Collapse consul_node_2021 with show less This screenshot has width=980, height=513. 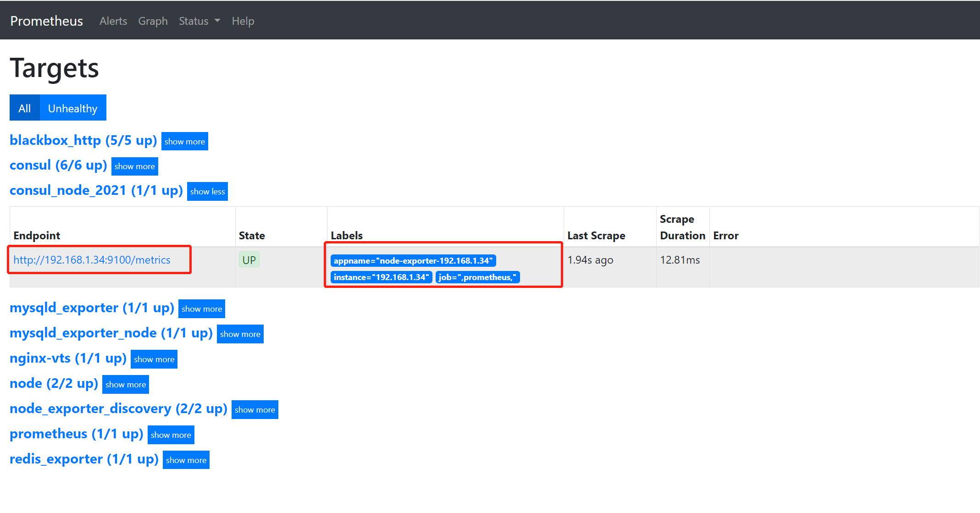(x=208, y=192)
